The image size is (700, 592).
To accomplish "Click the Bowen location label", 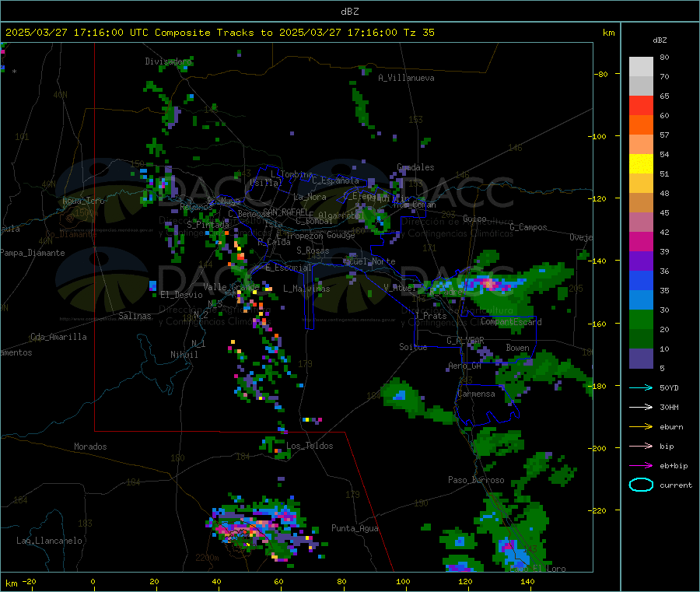I will (517, 347).
